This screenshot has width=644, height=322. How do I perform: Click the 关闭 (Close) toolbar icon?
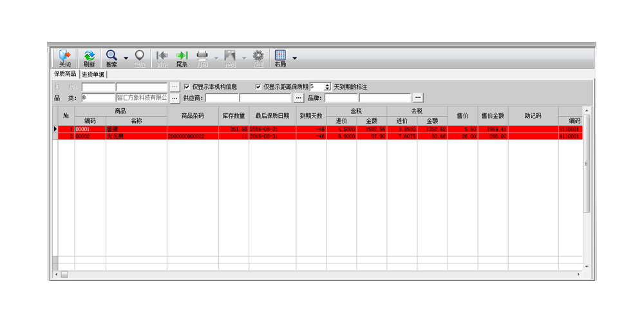[x=64, y=59]
